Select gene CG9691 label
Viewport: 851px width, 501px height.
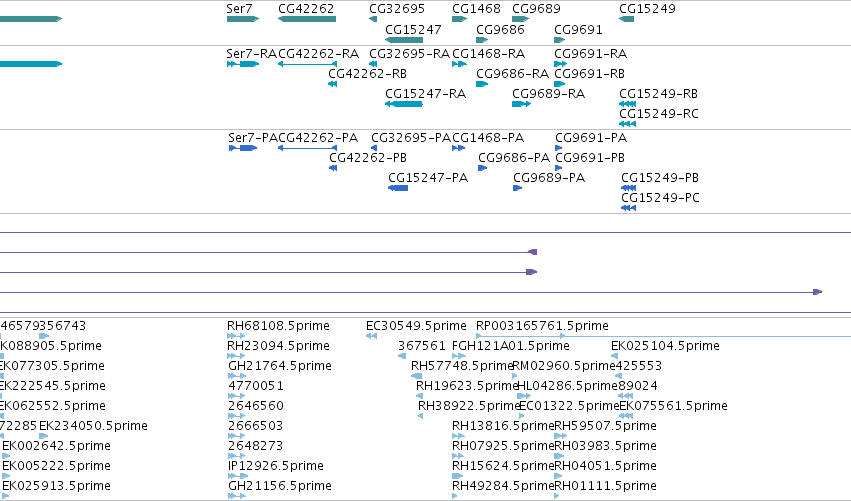point(578,29)
